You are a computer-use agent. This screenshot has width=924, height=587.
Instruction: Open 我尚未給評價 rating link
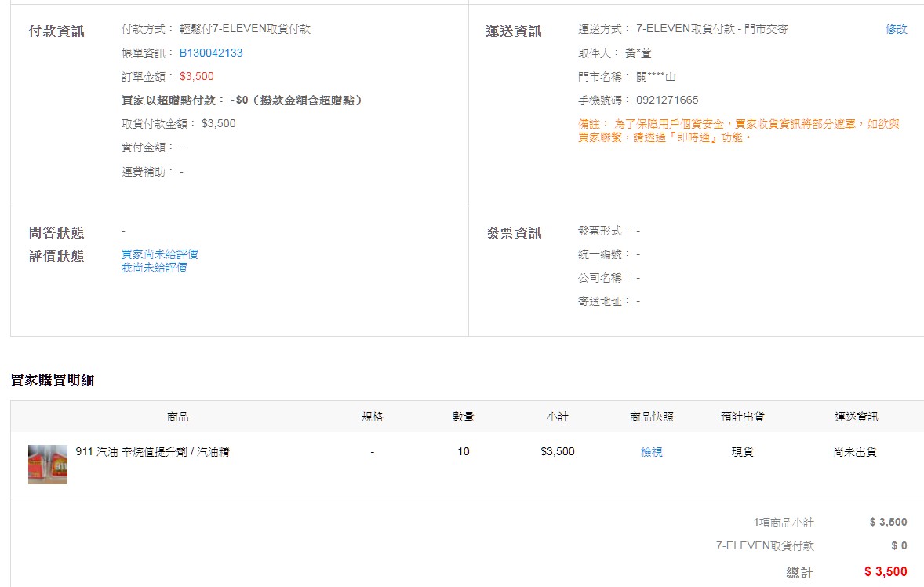pyautogui.click(x=154, y=268)
